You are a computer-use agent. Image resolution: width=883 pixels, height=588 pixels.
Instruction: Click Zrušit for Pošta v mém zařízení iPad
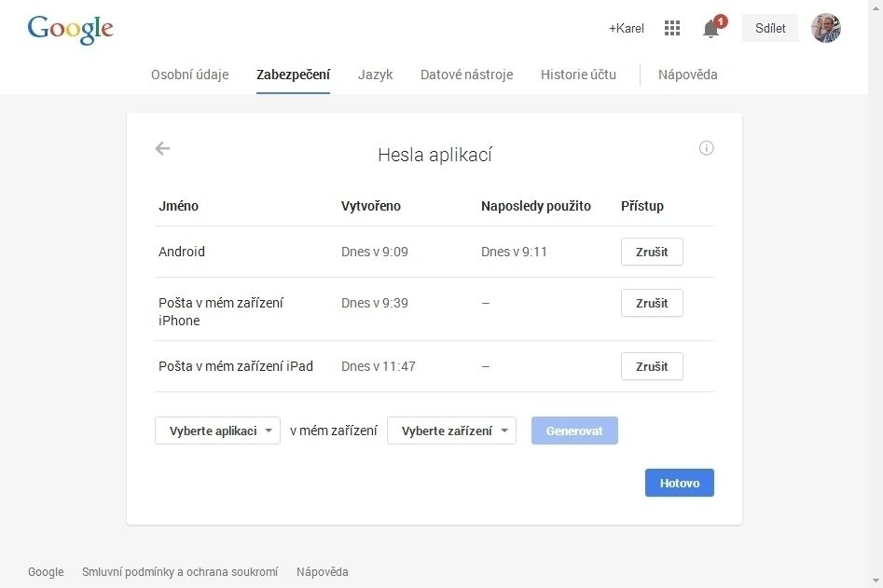pyautogui.click(x=652, y=366)
